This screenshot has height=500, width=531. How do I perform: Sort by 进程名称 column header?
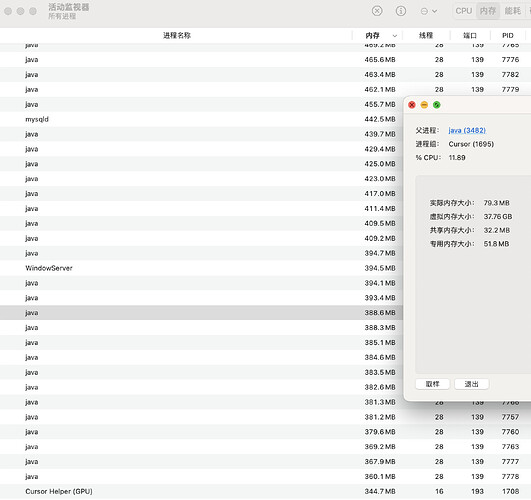[x=177, y=35]
